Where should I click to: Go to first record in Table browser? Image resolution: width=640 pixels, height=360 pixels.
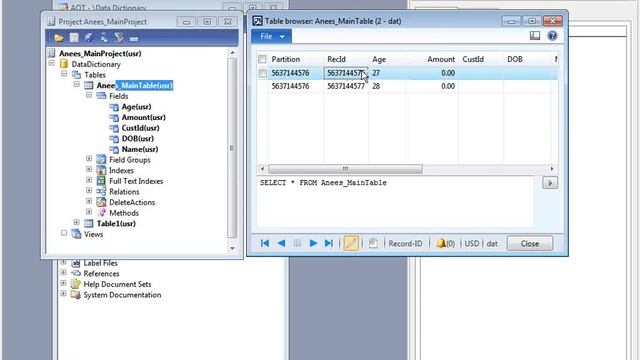[265, 243]
